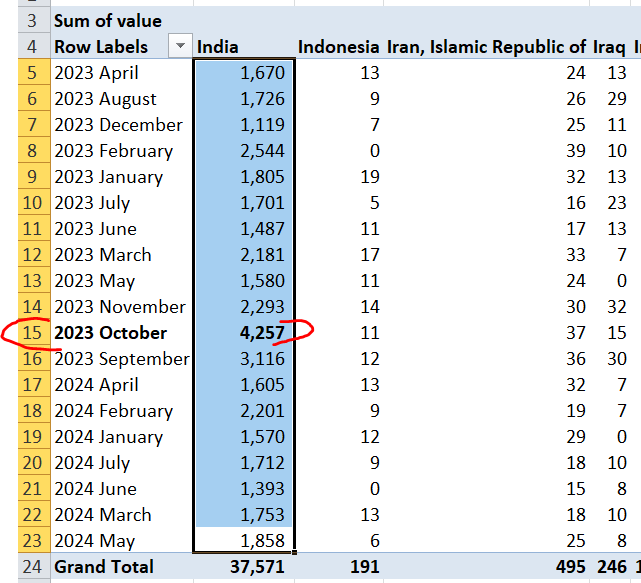The image size is (641, 583).
Task: Click the 2024 January row label
Action: [108, 437]
